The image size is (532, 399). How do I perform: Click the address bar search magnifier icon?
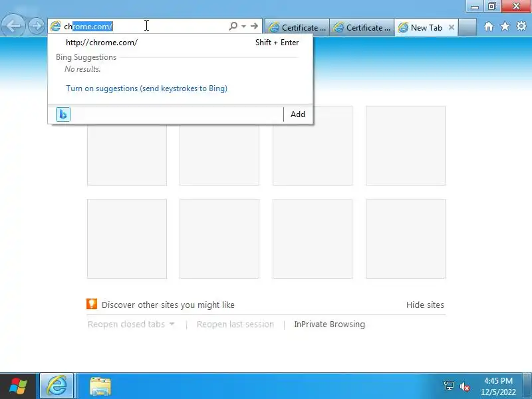click(x=233, y=26)
